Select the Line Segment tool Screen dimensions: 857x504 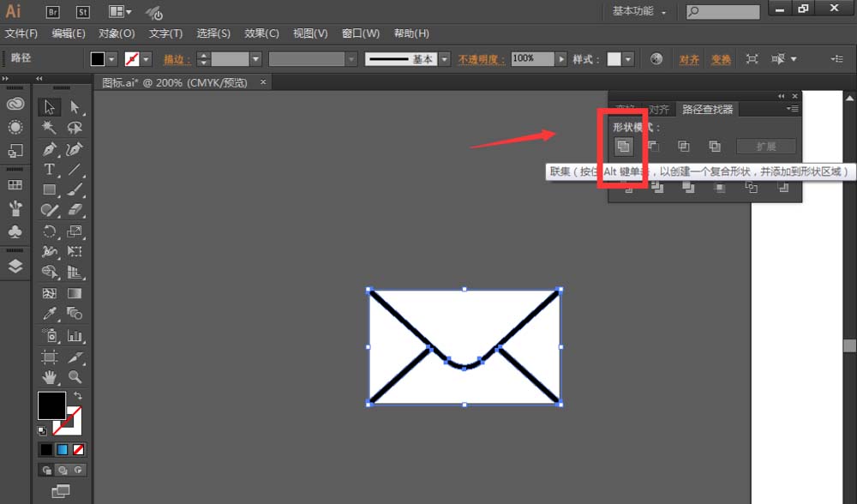[x=75, y=170]
